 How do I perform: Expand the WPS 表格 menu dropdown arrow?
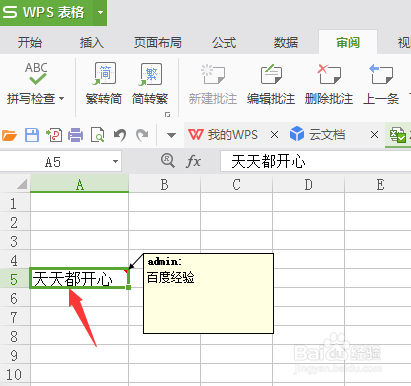click(x=100, y=13)
